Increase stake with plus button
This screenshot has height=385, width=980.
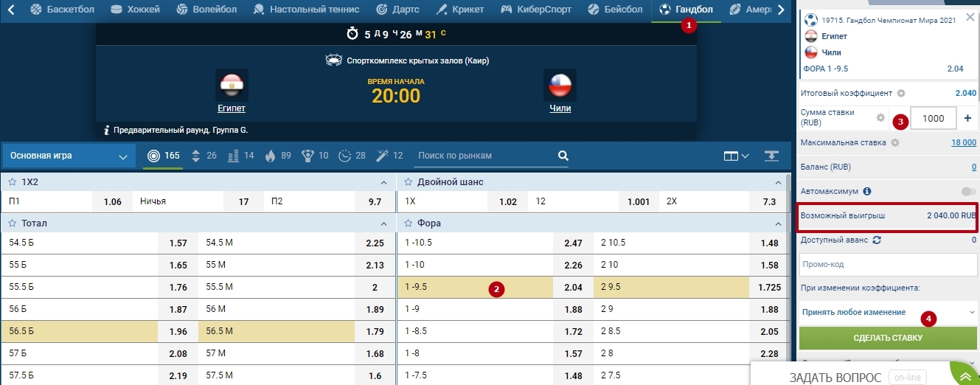(x=967, y=118)
